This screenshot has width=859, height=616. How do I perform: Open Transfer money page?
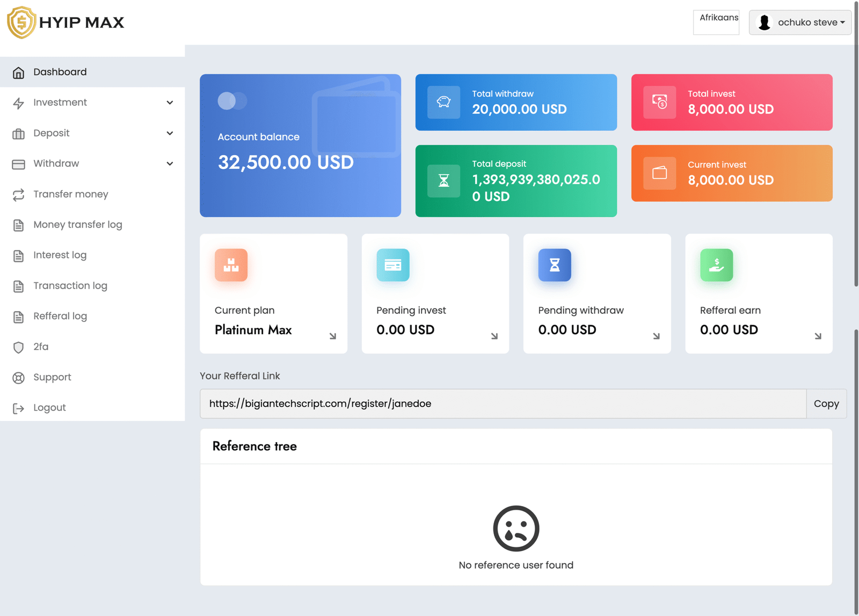(x=70, y=194)
